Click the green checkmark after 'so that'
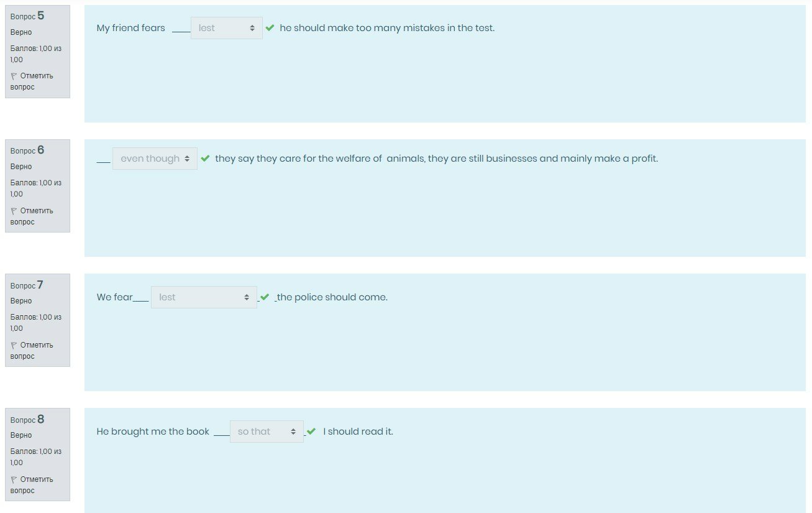Image resolution: width=812 pixels, height=513 pixels. pos(311,432)
